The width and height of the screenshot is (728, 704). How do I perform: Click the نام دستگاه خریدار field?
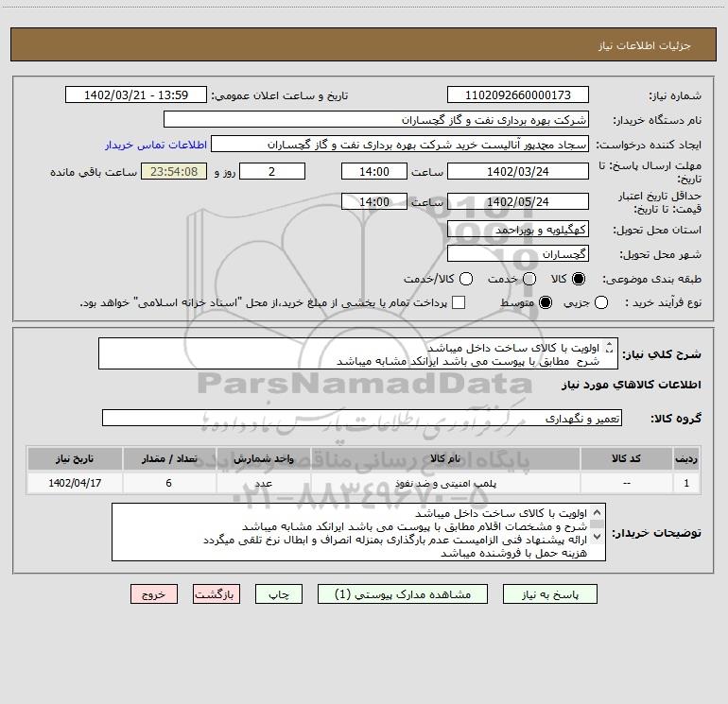point(376,120)
